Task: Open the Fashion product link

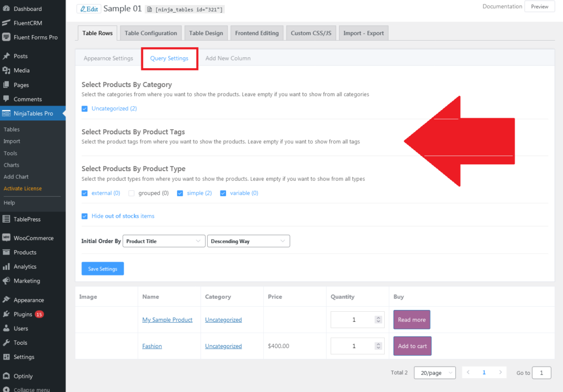Action: pos(152,346)
